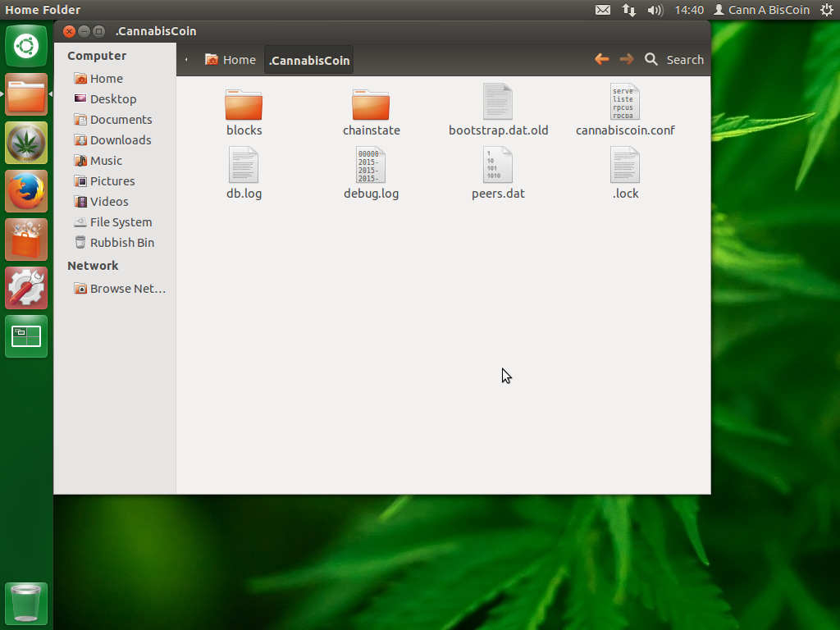Viewport: 840px width, 630px height.
Task: Click the 'peers.dat' file name
Action: click(x=498, y=194)
